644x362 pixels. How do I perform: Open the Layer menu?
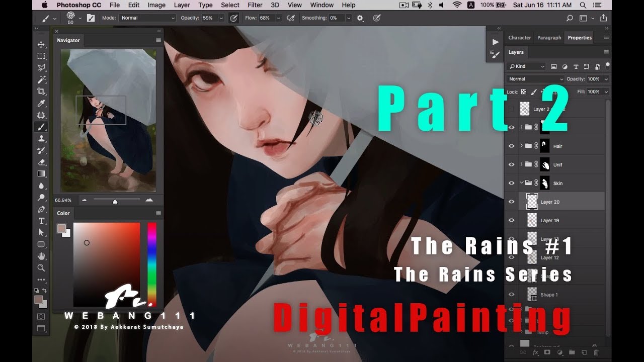(x=182, y=5)
